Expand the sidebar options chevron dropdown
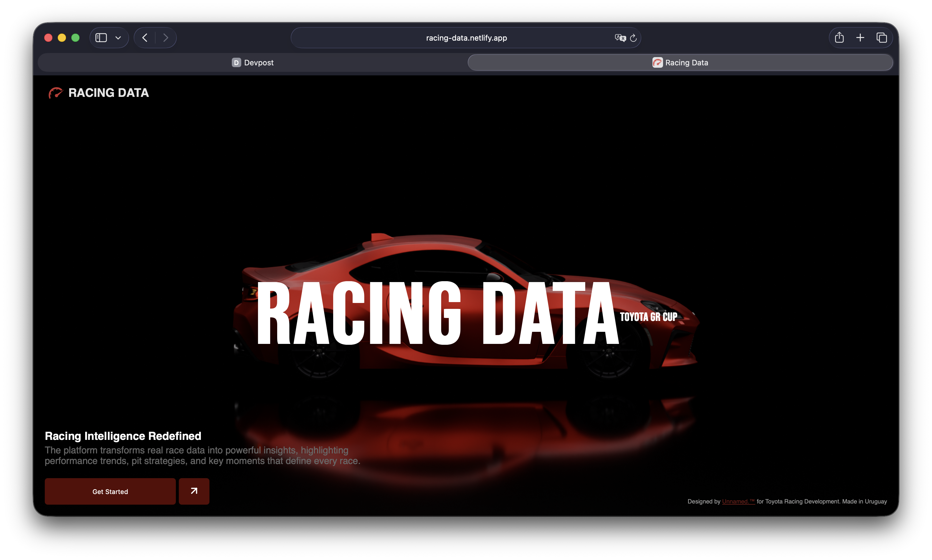The width and height of the screenshot is (932, 560). point(118,38)
